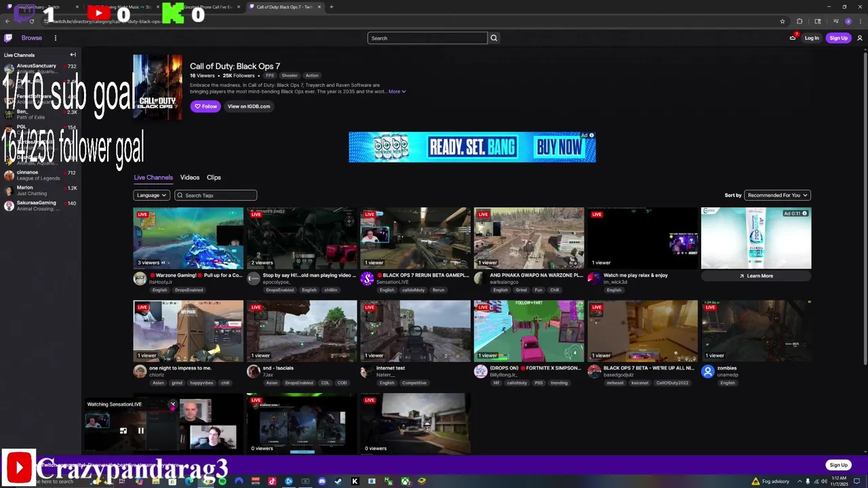The image size is (868, 488).
Task: Bookmark this page with the star icon
Action: [x=783, y=21]
